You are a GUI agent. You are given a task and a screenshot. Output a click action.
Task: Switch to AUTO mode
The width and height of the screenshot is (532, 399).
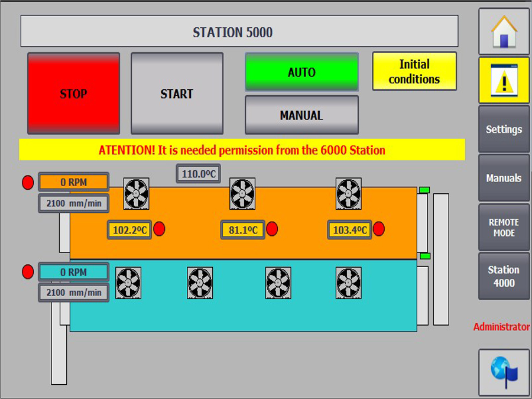tap(301, 72)
